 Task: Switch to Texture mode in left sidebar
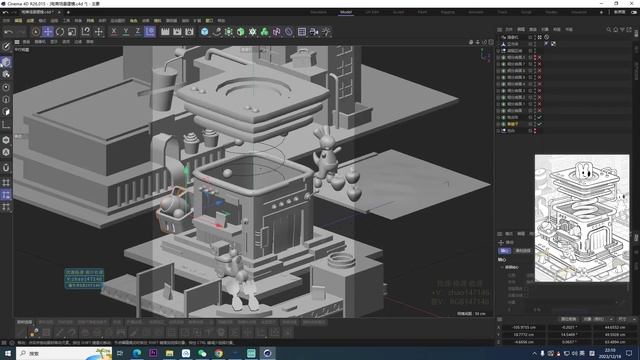pos(6,75)
